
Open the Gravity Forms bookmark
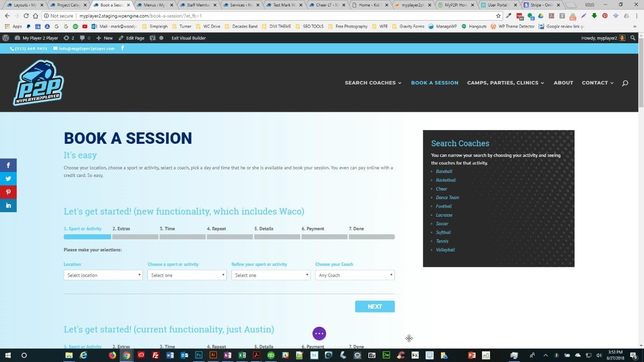pyautogui.click(x=409, y=26)
